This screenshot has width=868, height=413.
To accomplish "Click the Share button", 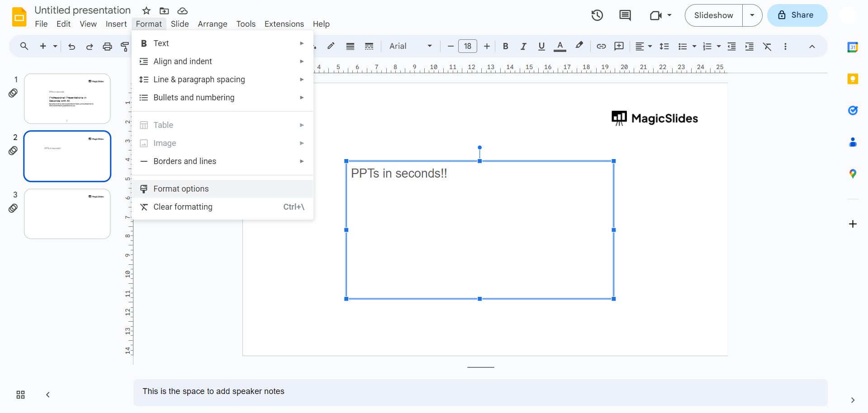I will coord(797,15).
